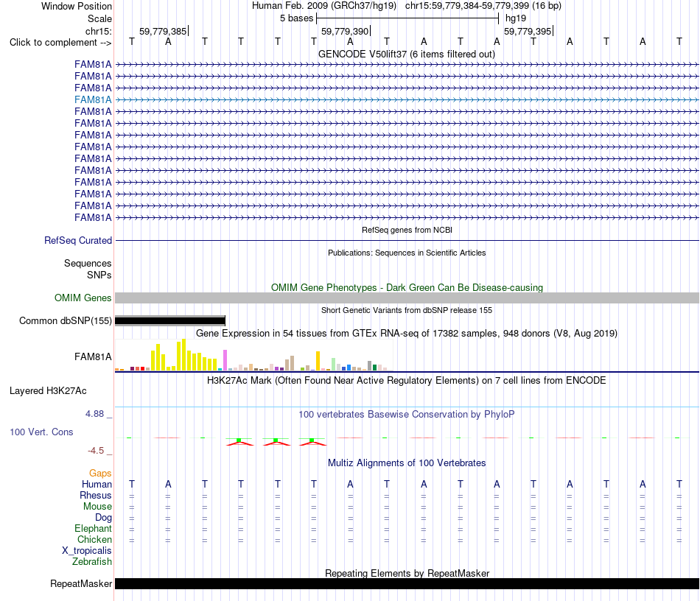The image size is (700, 601).
Task: Click the 'Gene Expression in 54 tissues' GTEx title
Action: [406, 334]
